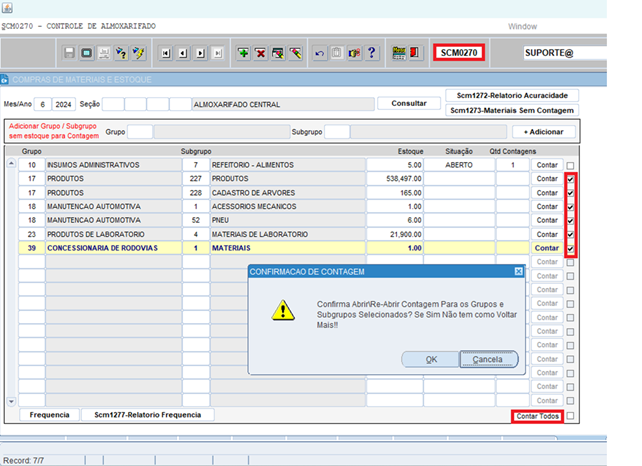Image resolution: width=642 pixels, height=466 pixels.
Task: Uncheck the checkbox for subgrupo 227 Produtos
Action: tap(570, 179)
